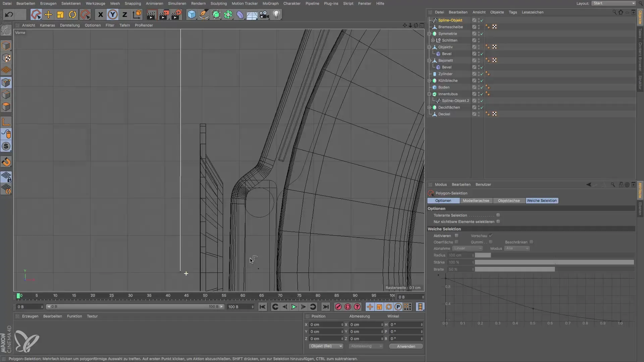Collapse the Bajonett hierarchy
The height and width of the screenshot is (362, 644).
click(429, 60)
